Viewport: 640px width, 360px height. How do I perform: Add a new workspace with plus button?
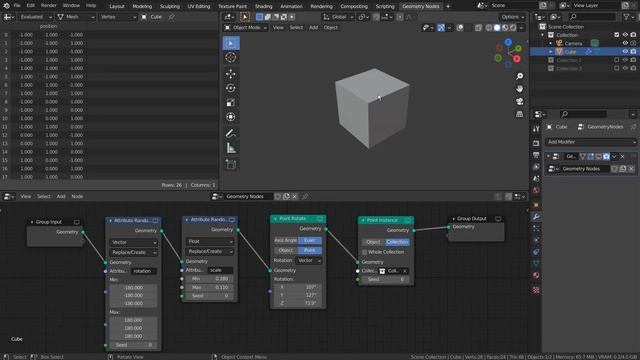click(448, 6)
